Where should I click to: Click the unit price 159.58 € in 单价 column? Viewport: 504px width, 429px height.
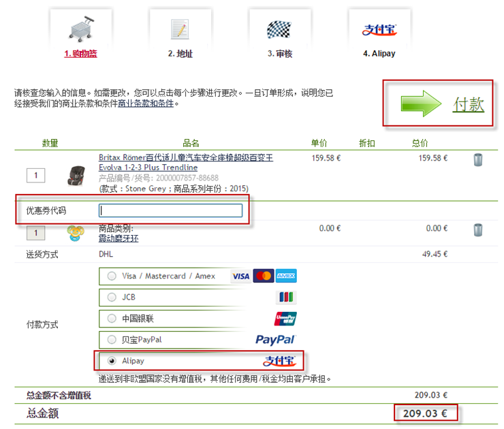tap(326, 158)
